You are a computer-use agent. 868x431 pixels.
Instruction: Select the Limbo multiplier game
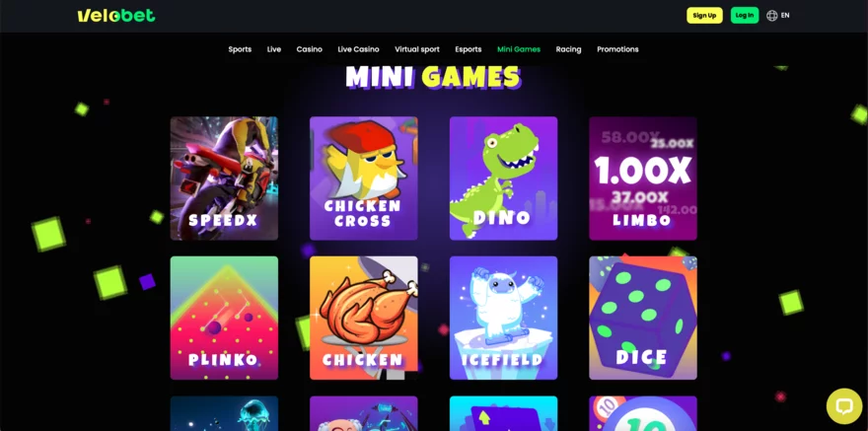pyautogui.click(x=643, y=179)
